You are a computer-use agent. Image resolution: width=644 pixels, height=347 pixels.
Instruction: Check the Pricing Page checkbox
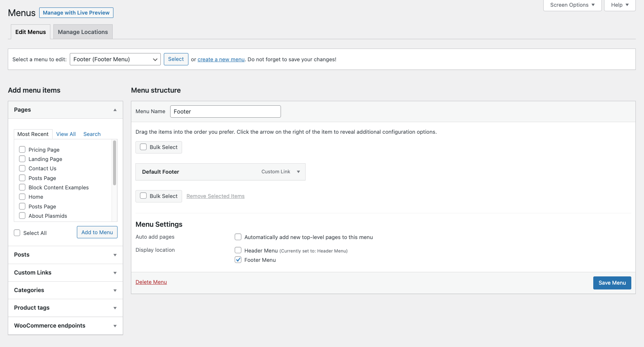point(22,149)
